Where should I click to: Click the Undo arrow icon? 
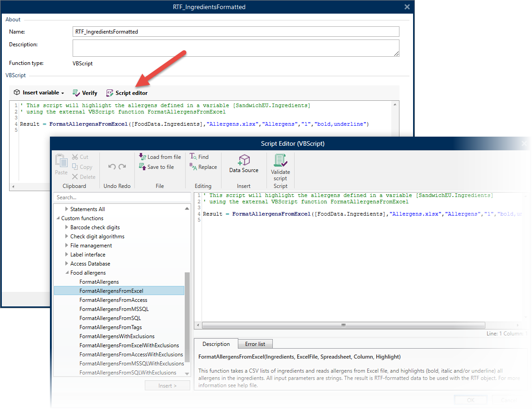click(x=112, y=166)
